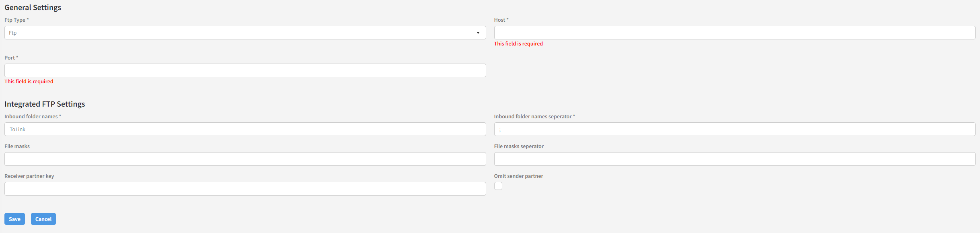Focus the Host input field
This screenshot has height=233, width=980.
point(734,33)
